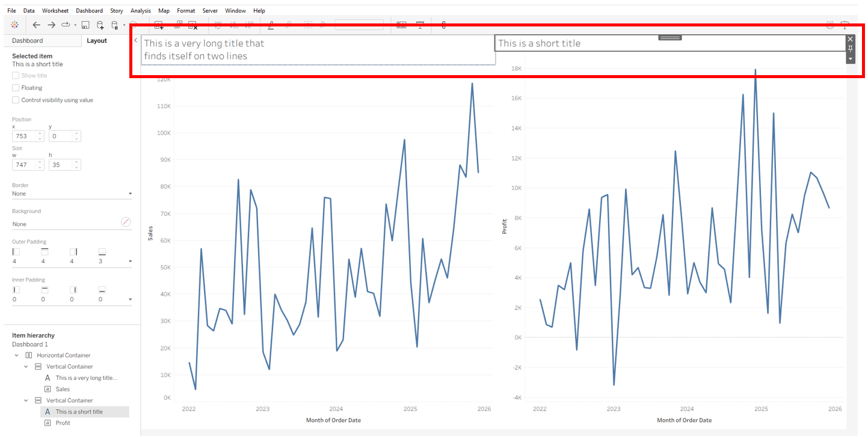Remove the short title using its X icon
The image size is (868, 437).
850,39
